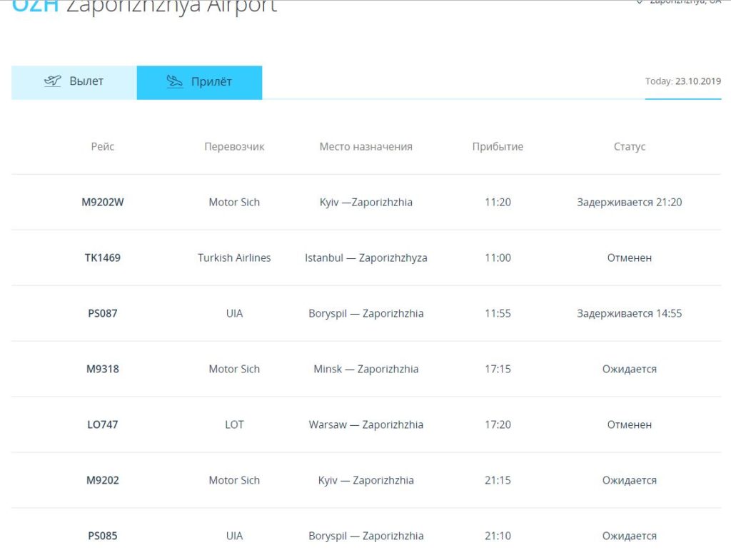
Task: Click the Перевозчик column header
Action: 234,146
